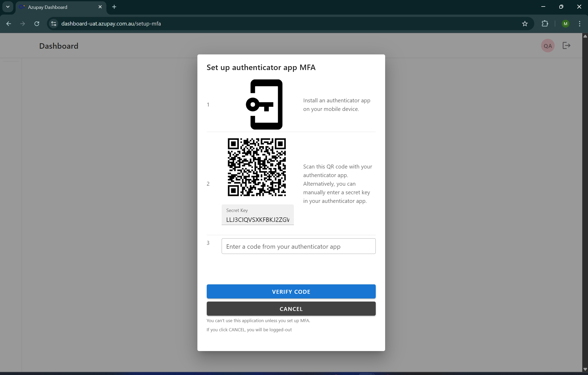
Task: Click the authenticator code input field
Action: pos(298,246)
